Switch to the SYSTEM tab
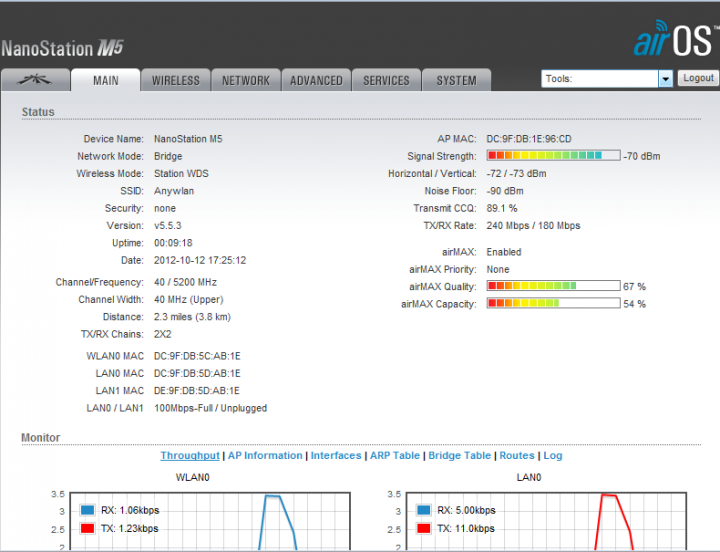Screen dimensions: 720x552 point(456,80)
